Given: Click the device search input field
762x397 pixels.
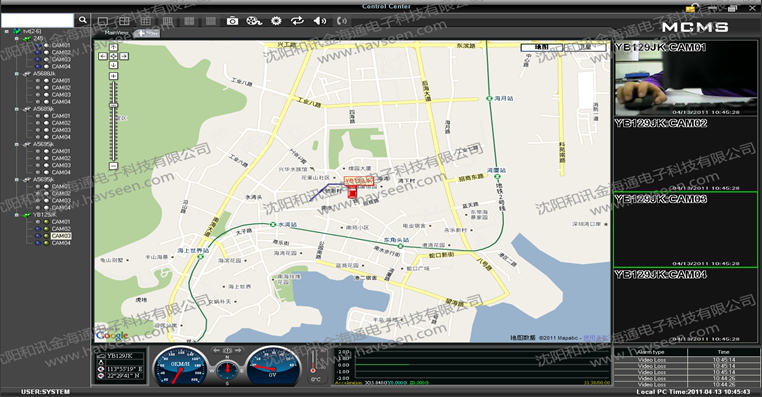Looking at the screenshot, I should coord(37,20).
